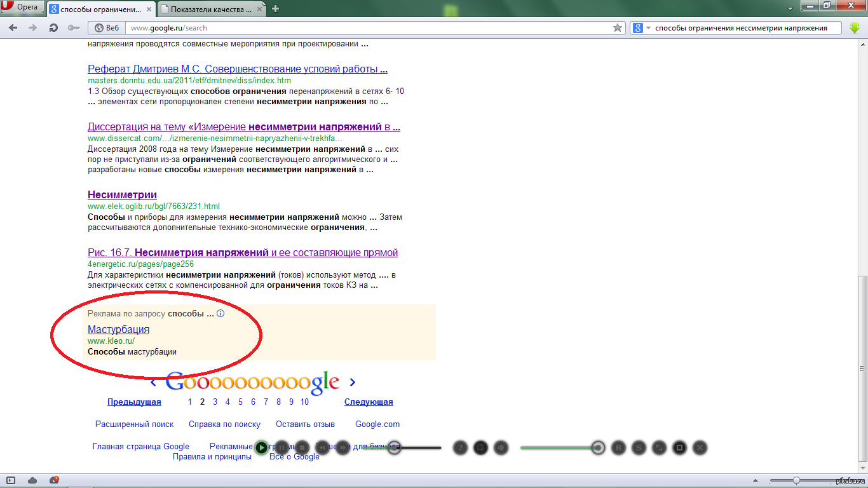
Task: Click the overlay 'S' button
Action: point(639,447)
